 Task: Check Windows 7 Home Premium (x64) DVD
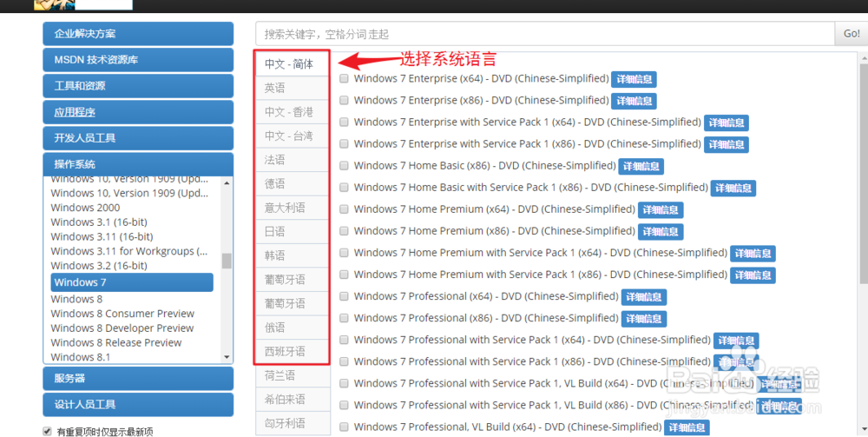[344, 209]
